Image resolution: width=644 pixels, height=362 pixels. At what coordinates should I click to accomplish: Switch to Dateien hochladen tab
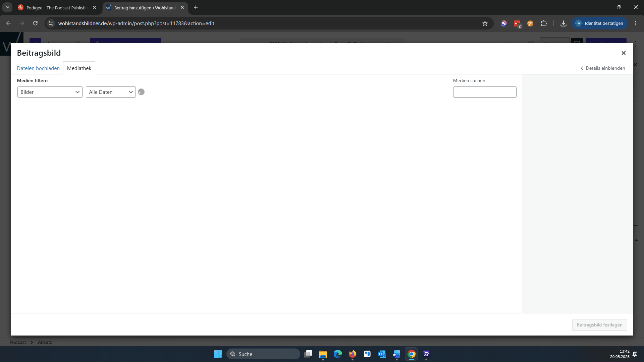pos(38,68)
